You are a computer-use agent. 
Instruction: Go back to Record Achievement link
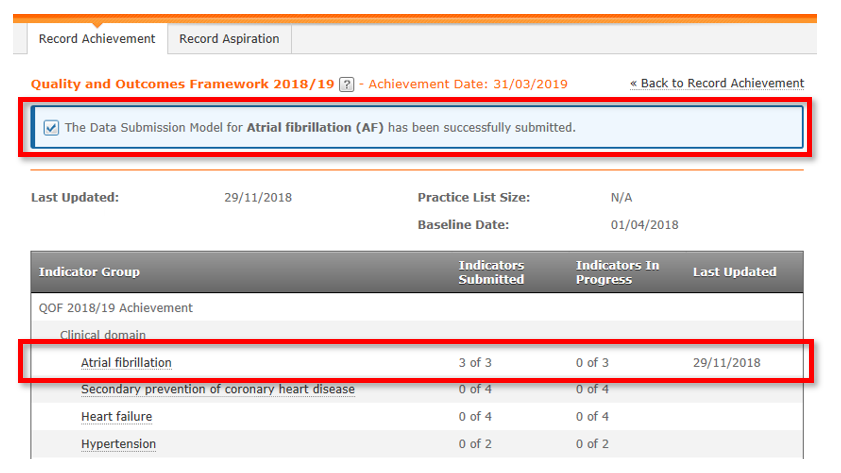(x=717, y=83)
